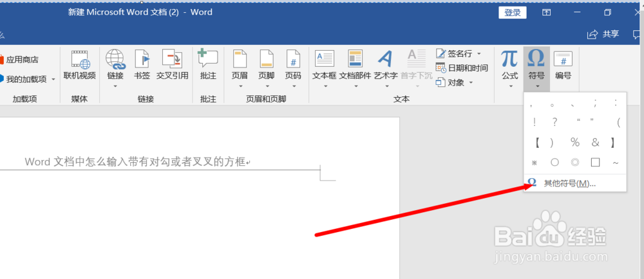The height and width of the screenshot is (279, 644).
Task: Click the 页脚 footer icon
Action: pyautogui.click(x=267, y=60)
